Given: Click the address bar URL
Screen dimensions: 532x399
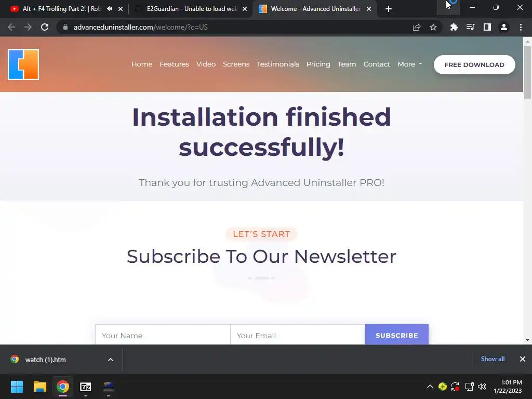Looking at the screenshot, I should click(x=140, y=27).
